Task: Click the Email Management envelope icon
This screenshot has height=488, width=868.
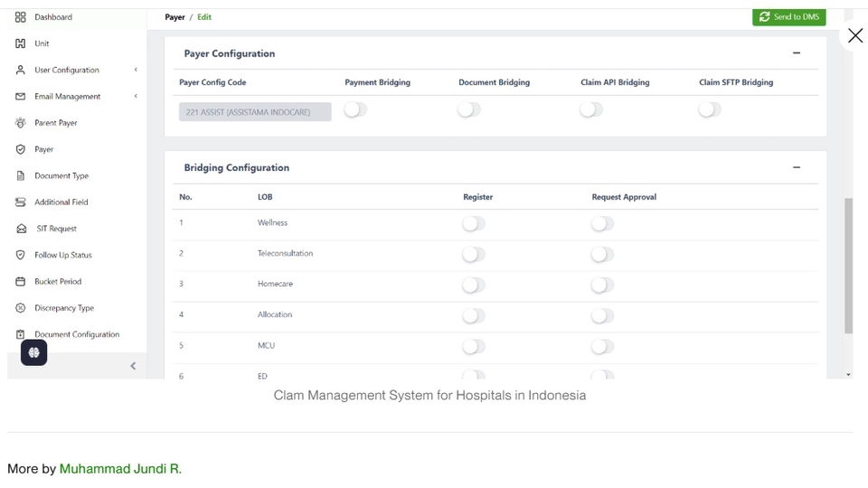Action: 21,97
